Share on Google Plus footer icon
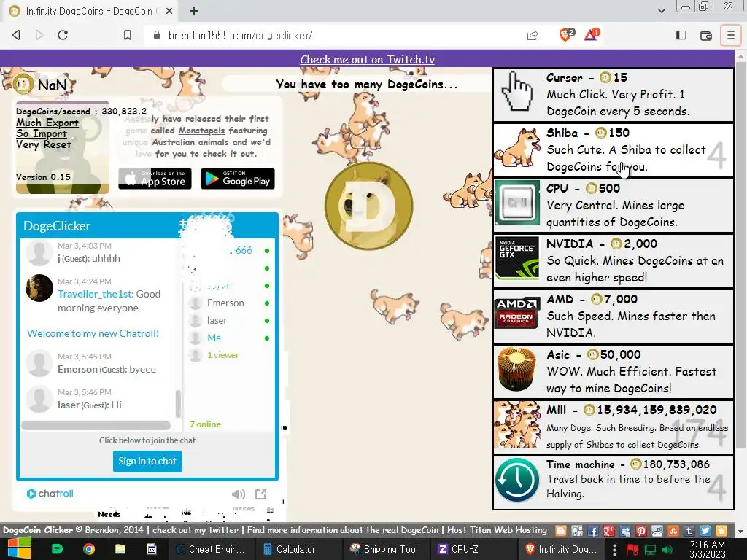The width and height of the screenshot is (747, 560). (x=609, y=531)
